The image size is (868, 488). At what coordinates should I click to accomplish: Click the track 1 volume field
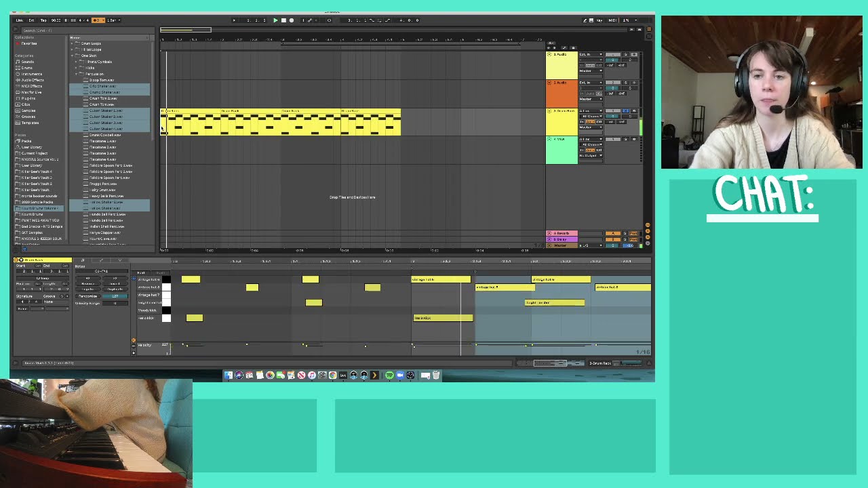613,60
